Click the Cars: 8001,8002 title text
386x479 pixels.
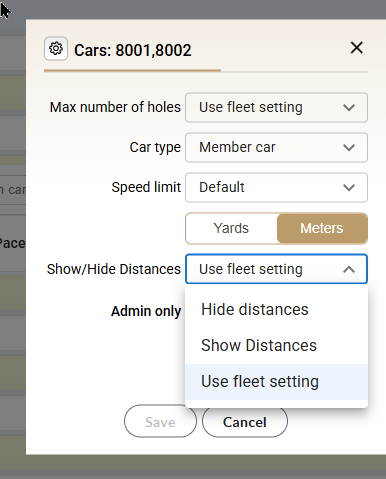(x=133, y=50)
